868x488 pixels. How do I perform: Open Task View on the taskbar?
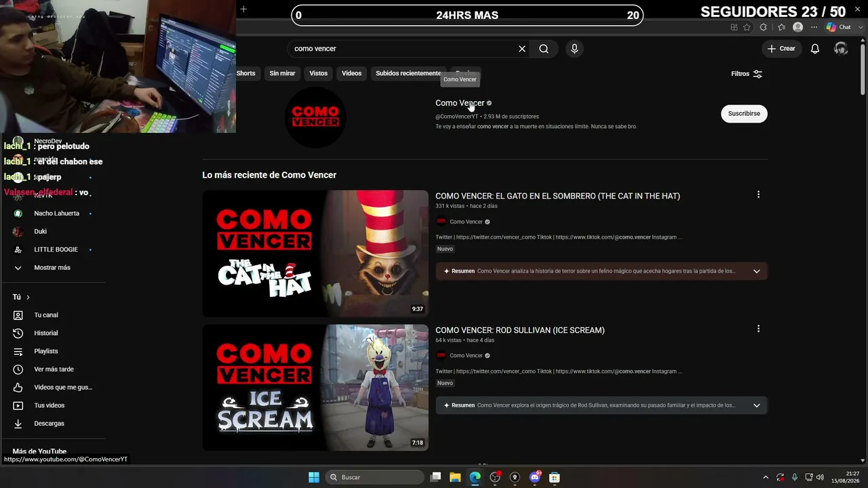coord(435,477)
